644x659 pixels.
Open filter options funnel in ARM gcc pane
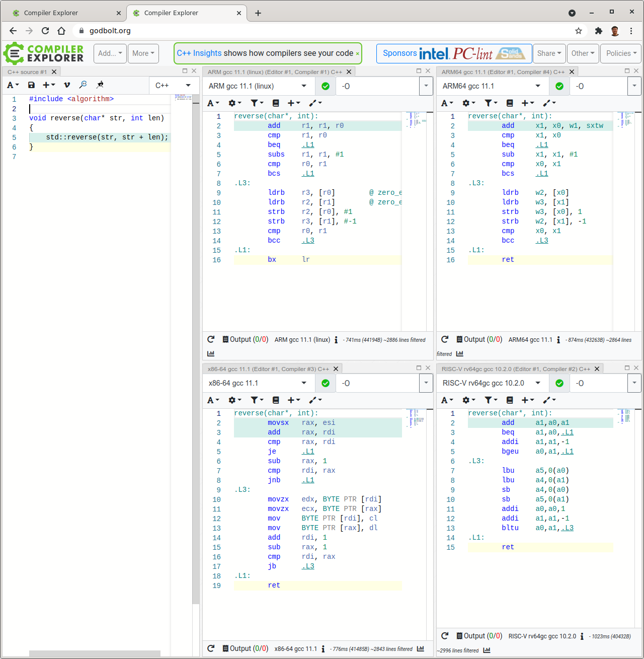(x=257, y=103)
